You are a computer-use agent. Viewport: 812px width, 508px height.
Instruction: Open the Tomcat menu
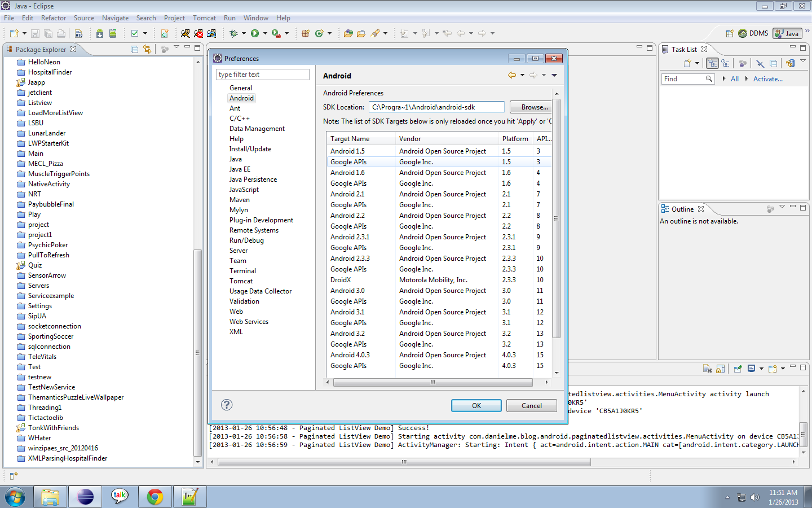204,18
